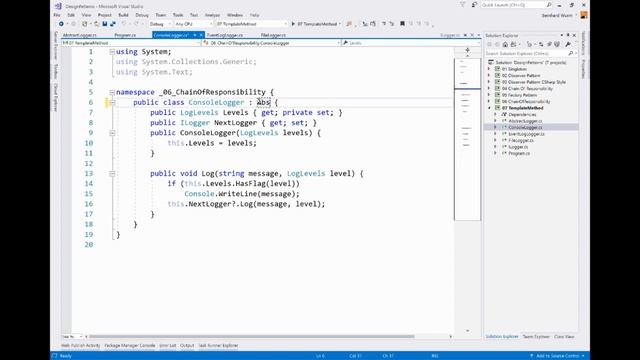Switch to the AbstractLogger.cs tab
Image resolution: width=640 pixels, height=360 pixels.
pyautogui.click(x=80, y=35)
